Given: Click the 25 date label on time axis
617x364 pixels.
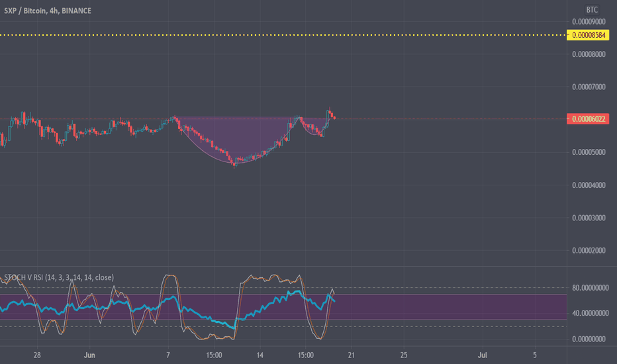Looking at the screenshot, I should (x=404, y=355).
